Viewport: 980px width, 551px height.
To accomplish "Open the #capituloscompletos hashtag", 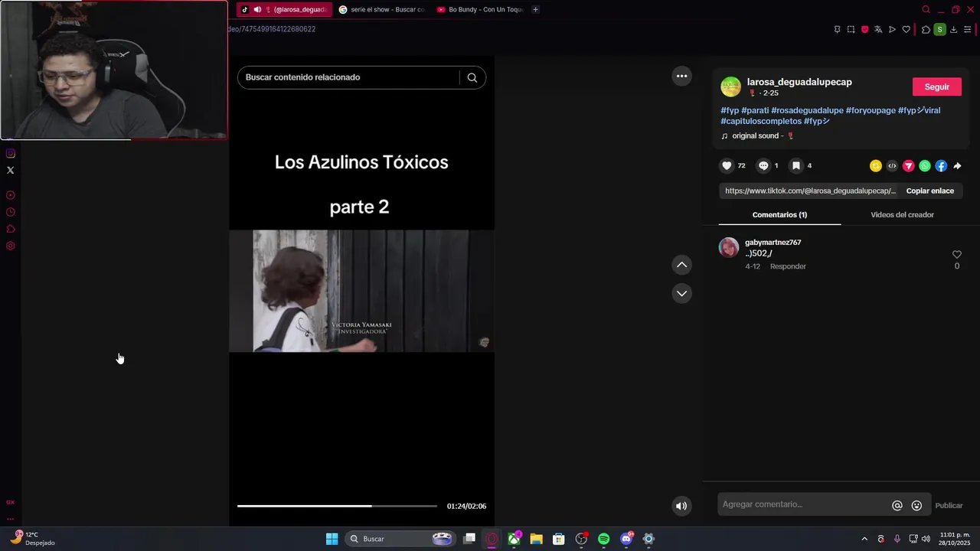I will click(x=761, y=121).
